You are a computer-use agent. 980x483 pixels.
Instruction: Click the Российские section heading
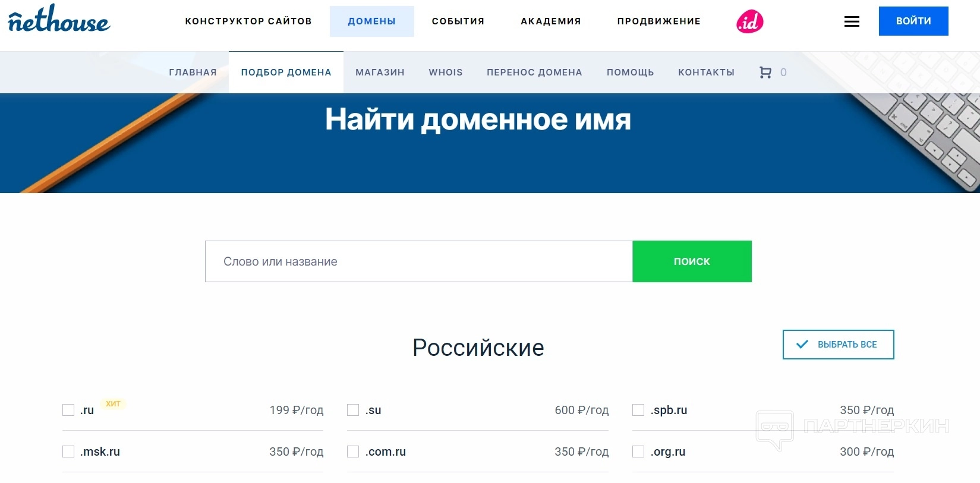click(478, 348)
